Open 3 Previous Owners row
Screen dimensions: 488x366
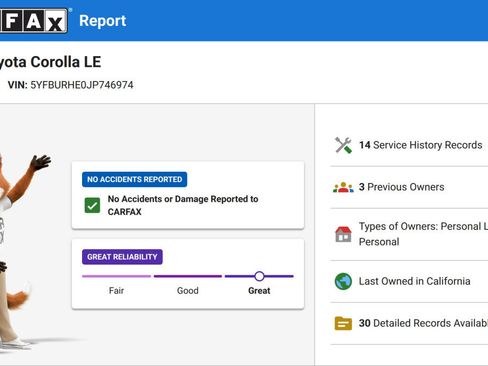(x=409, y=187)
